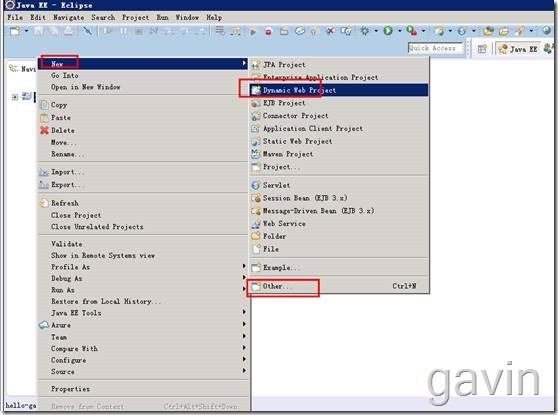Click the Maven Project icon

point(256,154)
